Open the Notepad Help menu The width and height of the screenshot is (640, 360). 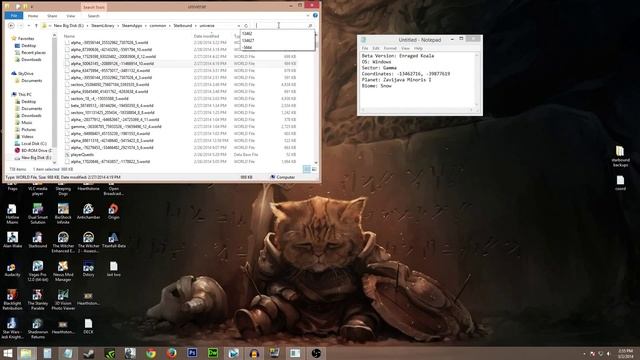point(418,48)
